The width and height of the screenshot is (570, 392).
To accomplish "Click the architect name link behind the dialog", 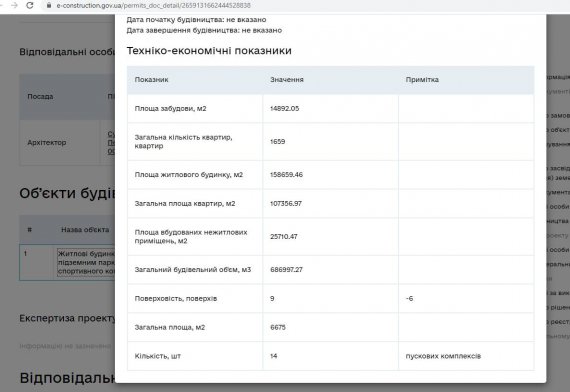I will tap(111, 143).
